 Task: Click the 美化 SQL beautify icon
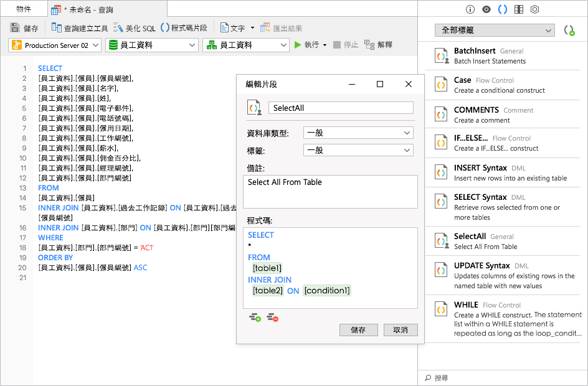tap(118, 28)
